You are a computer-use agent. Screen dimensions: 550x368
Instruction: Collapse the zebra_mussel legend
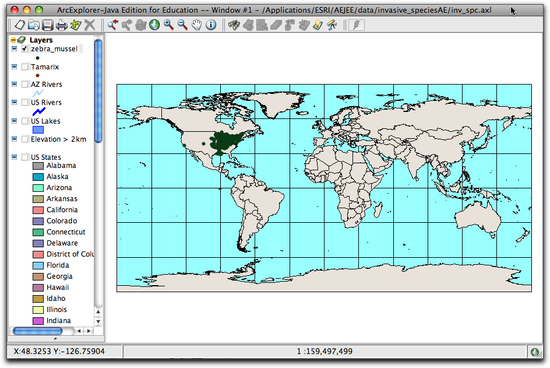click(14, 49)
